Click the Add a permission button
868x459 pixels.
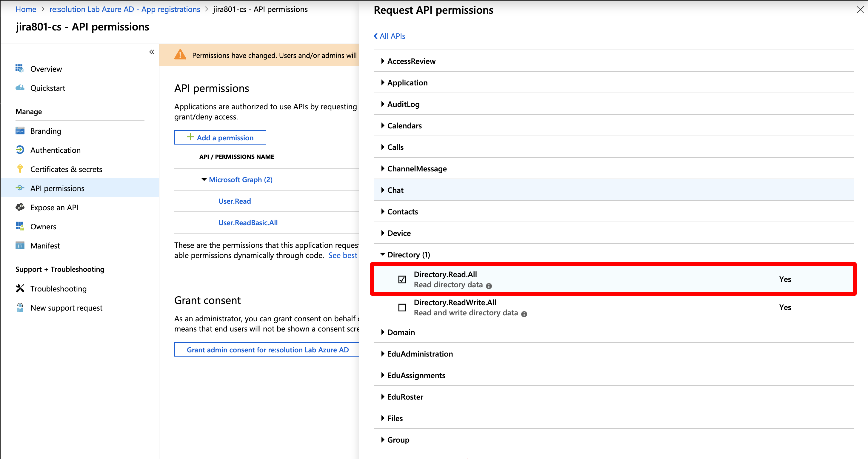tap(220, 137)
